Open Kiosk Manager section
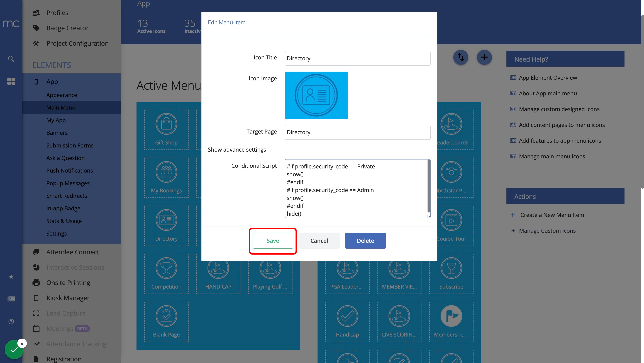Screen dimensions: 644x363 (68, 298)
